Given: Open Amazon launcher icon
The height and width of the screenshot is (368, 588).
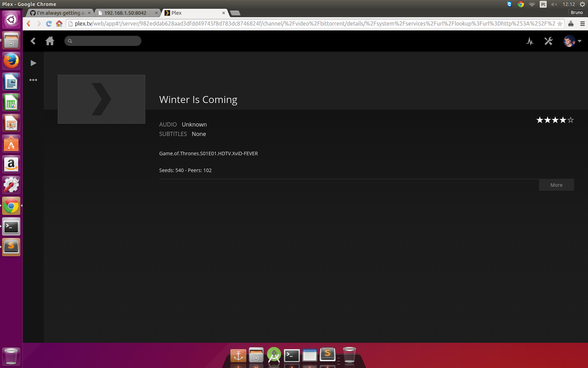Looking at the screenshot, I should point(11,164).
